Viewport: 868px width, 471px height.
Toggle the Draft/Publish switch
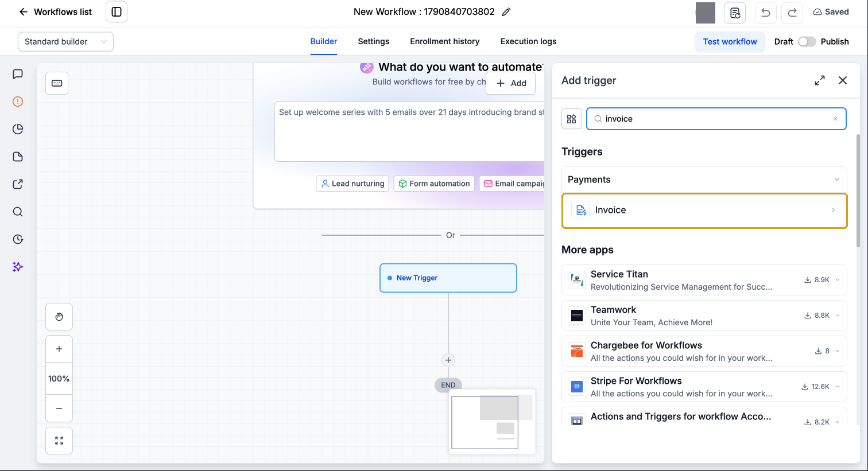click(807, 42)
